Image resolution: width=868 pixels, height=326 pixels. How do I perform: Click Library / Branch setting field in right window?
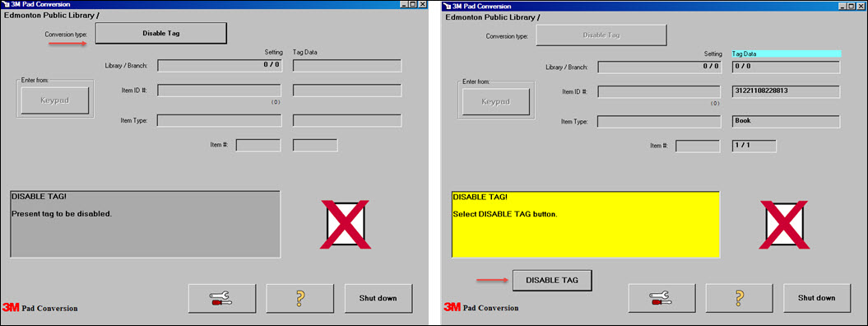coord(659,67)
